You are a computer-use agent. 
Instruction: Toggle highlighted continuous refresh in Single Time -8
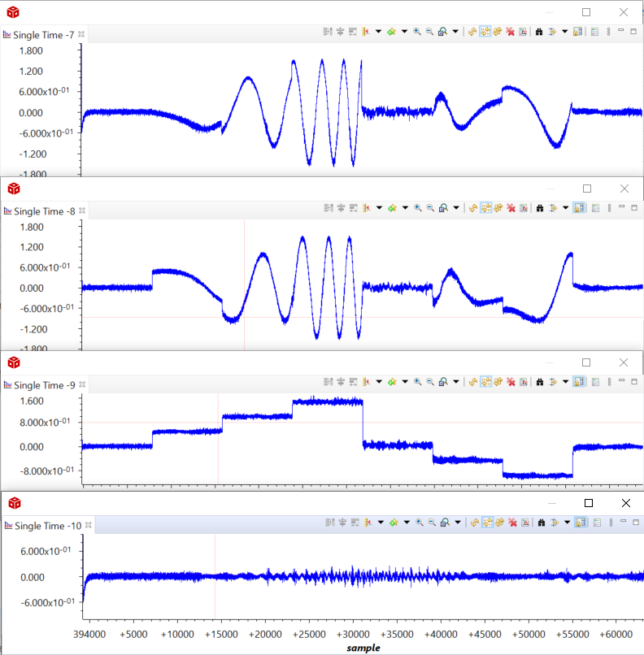click(x=485, y=207)
